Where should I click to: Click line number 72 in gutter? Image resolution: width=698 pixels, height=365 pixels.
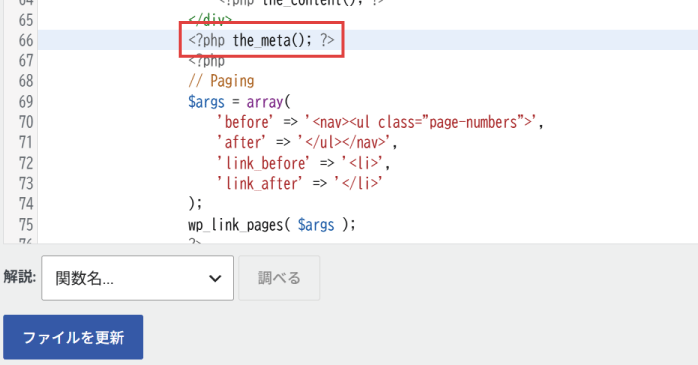tap(26, 163)
